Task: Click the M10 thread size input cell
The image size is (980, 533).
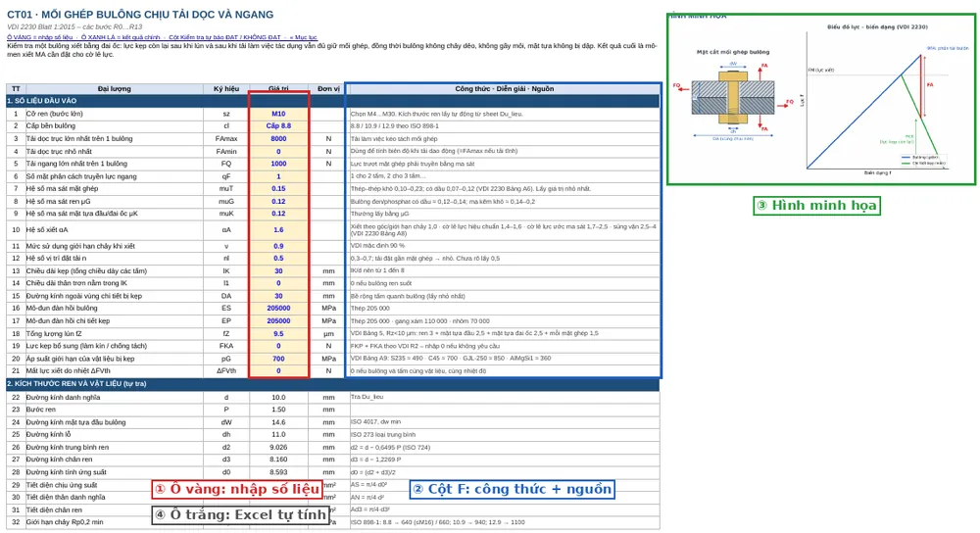Action: (278, 114)
